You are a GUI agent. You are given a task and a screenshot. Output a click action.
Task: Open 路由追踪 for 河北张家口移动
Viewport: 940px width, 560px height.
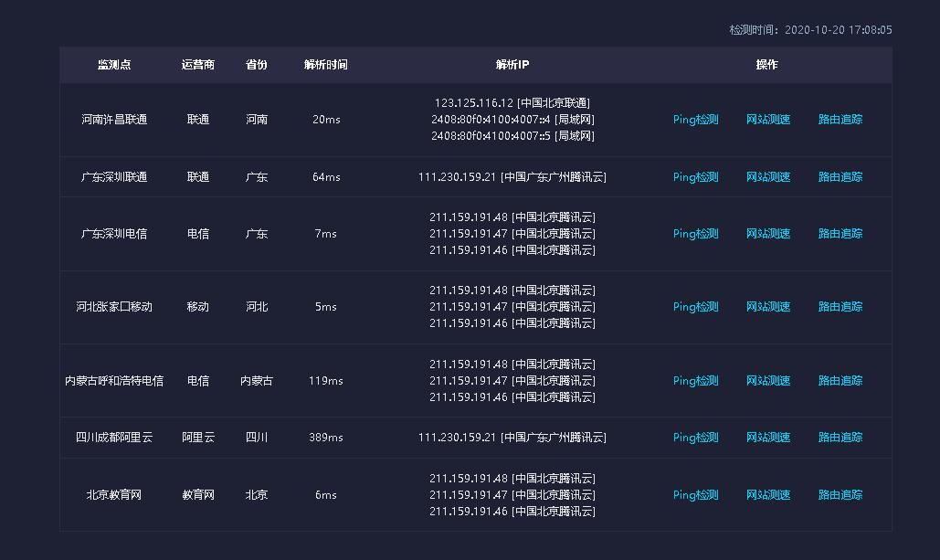[840, 307]
